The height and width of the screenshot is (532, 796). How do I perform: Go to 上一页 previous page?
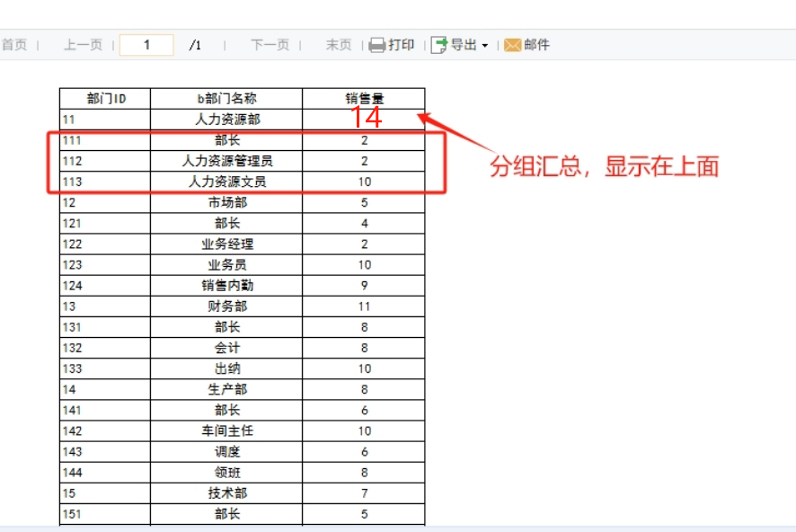coord(84,45)
